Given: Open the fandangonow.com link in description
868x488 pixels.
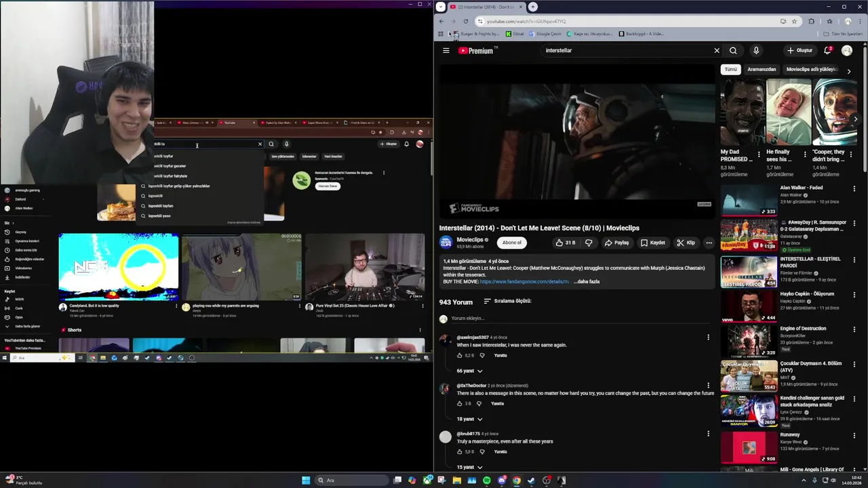Looking at the screenshot, I should (524, 281).
